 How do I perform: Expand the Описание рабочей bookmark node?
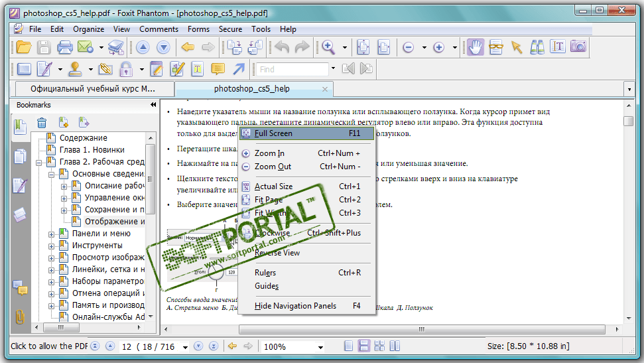pyautogui.click(x=64, y=186)
